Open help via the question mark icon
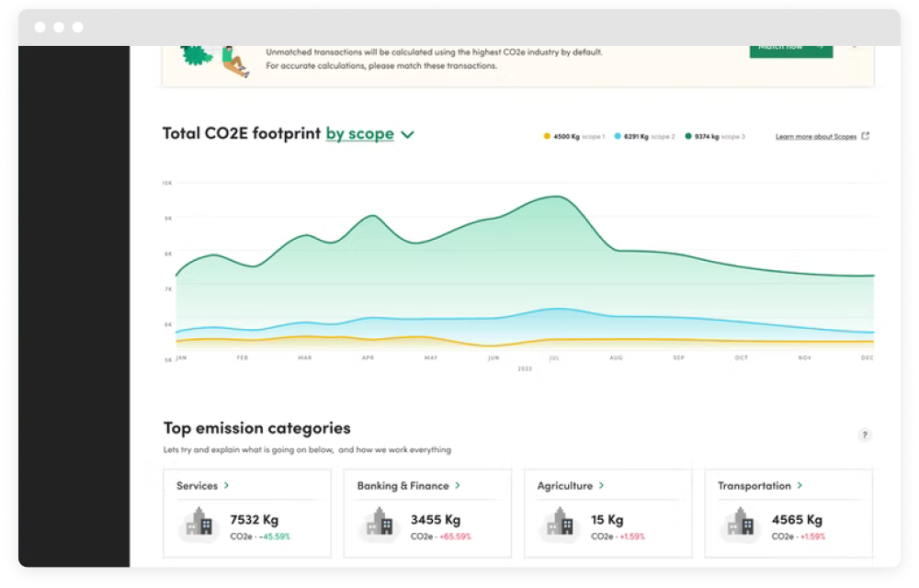The width and height of the screenshot is (919, 588). coord(864,435)
